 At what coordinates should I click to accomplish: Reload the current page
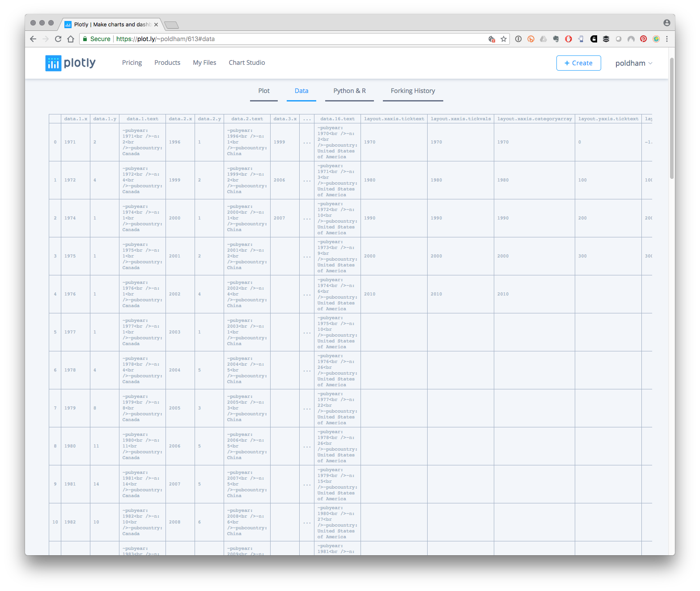coord(58,39)
